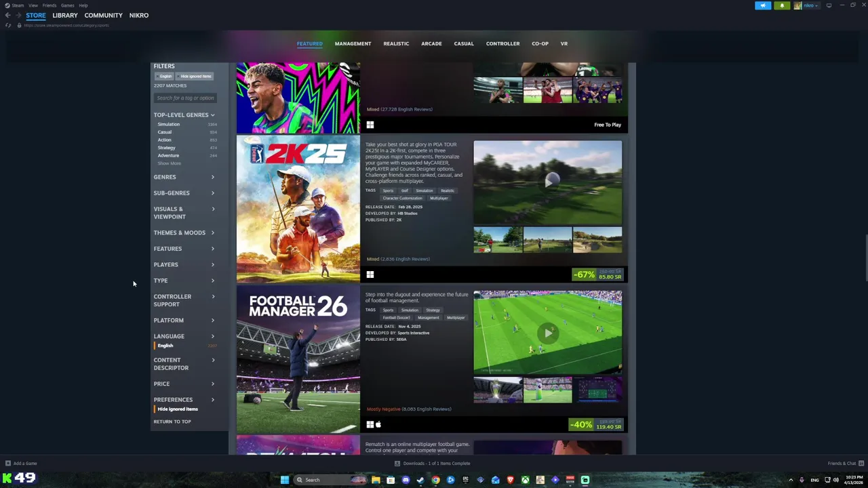Click Return to Top link
The image size is (868, 488).
pos(172,422)
